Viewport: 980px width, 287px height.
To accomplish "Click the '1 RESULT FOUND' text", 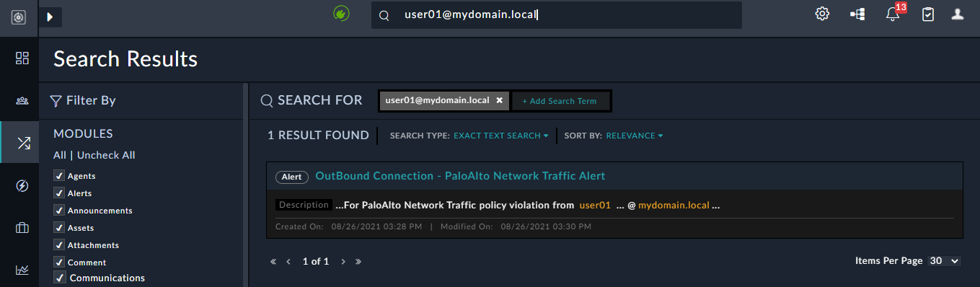I will coord(318,136).
